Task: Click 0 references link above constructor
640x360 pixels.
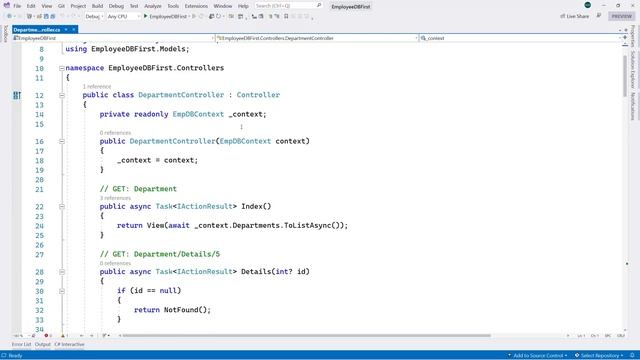Action: (x=115, y=133)
